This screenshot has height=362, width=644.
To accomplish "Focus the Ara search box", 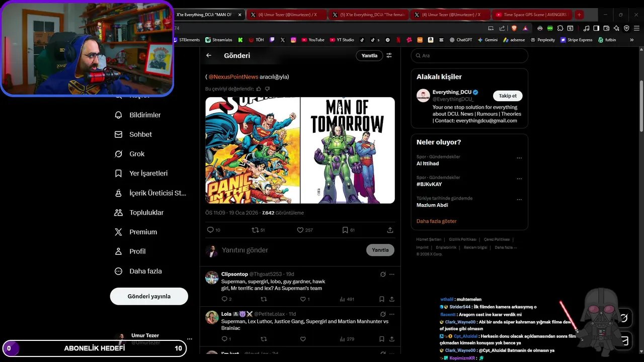I will coord(469,55).
